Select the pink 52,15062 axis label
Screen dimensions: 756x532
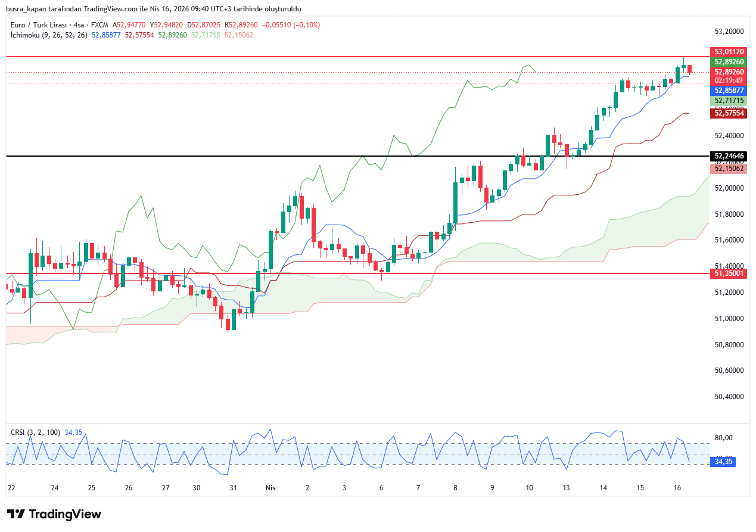point(729,169)
